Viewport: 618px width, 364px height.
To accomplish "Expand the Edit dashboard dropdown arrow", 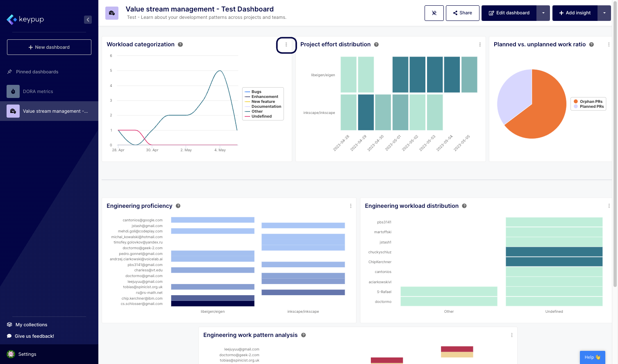I will 543,13.
